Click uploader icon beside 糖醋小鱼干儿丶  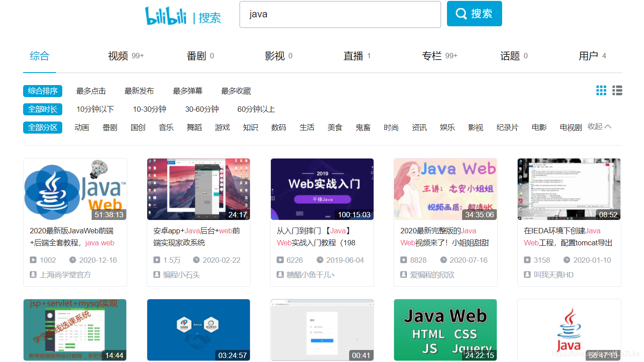point(280,275)
